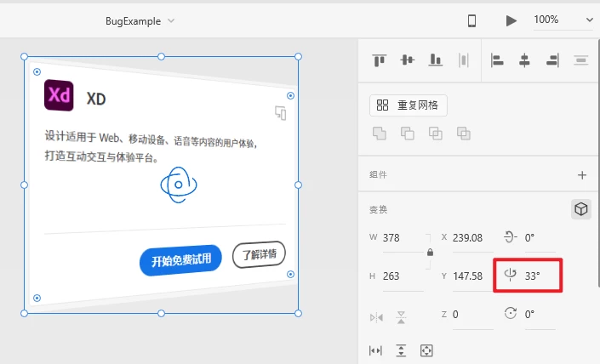Click the 3D rotate gizmo at card center
The image size is (600, 364).
pyautogui.click(x=179, y=185)
